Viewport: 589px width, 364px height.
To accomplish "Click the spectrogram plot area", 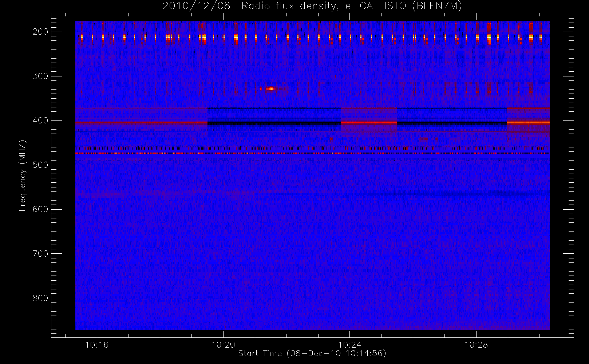I will pos(312,175).
